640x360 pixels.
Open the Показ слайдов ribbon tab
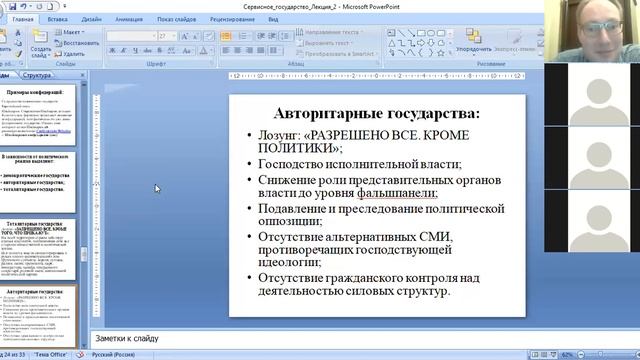[176, 19]
